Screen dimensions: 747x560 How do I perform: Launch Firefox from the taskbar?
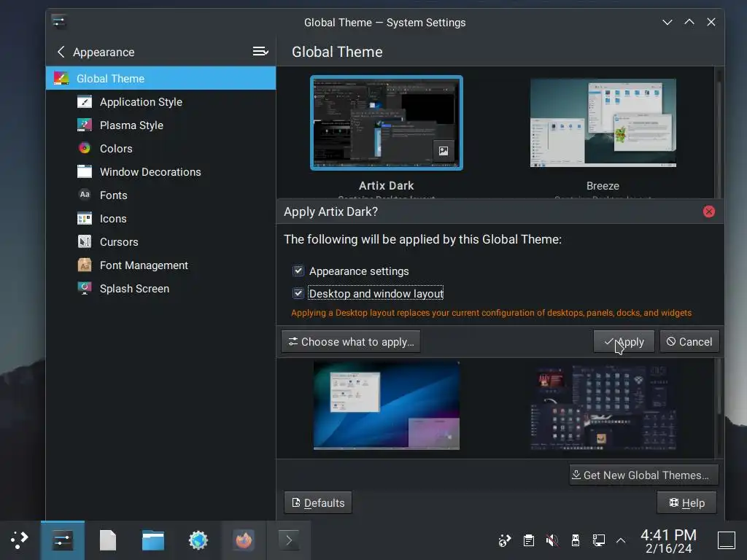point(244,540)
